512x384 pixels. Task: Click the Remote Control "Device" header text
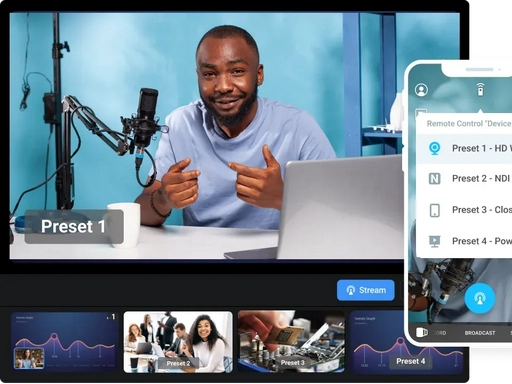[x=469, y=124]
